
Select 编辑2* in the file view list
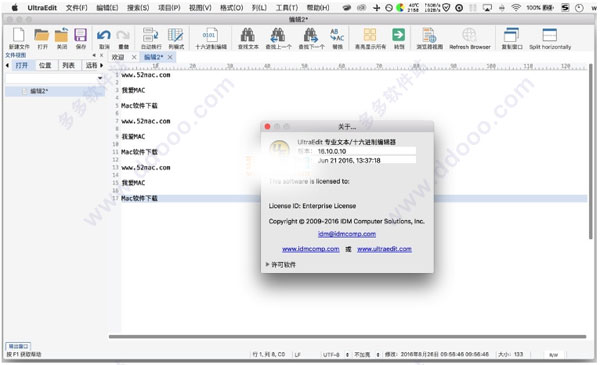(54, 91)
